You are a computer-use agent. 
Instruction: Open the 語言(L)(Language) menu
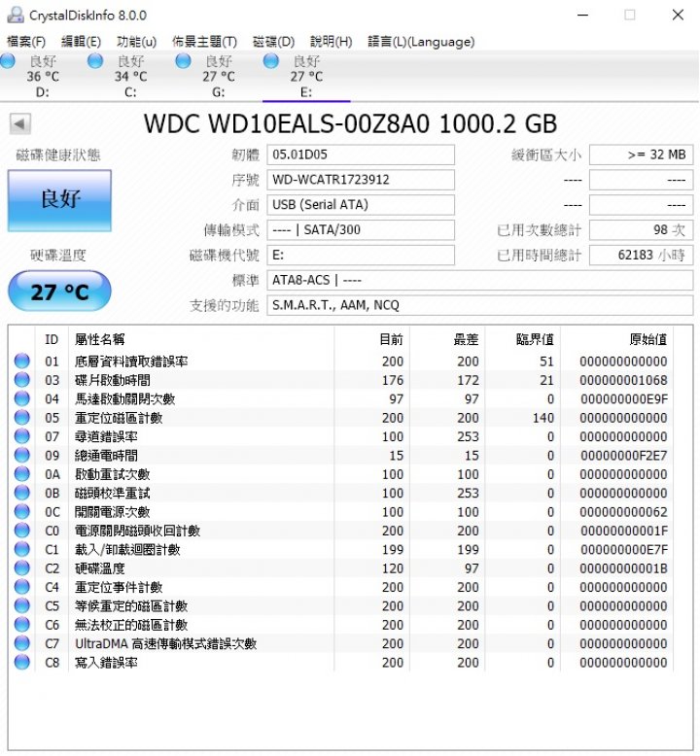pos(421,42)
